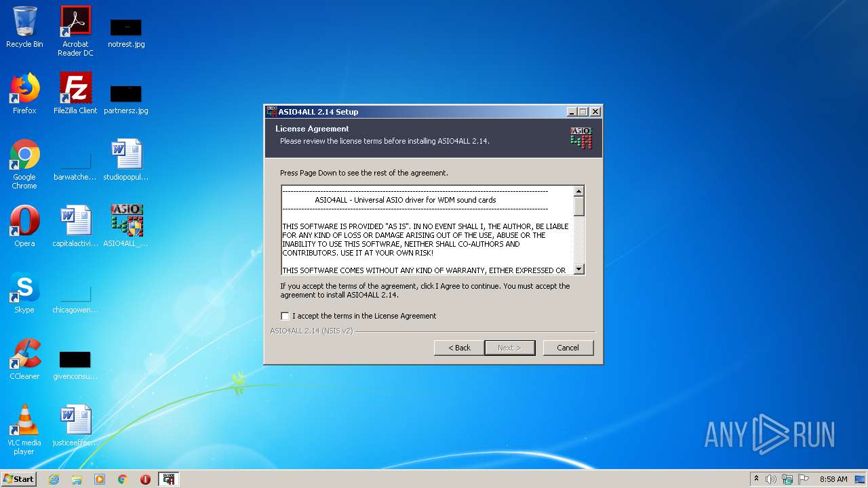Open Windows Media Player from the taskbar
The height and width of the screenshot is (488, 868).
[100, 479]
